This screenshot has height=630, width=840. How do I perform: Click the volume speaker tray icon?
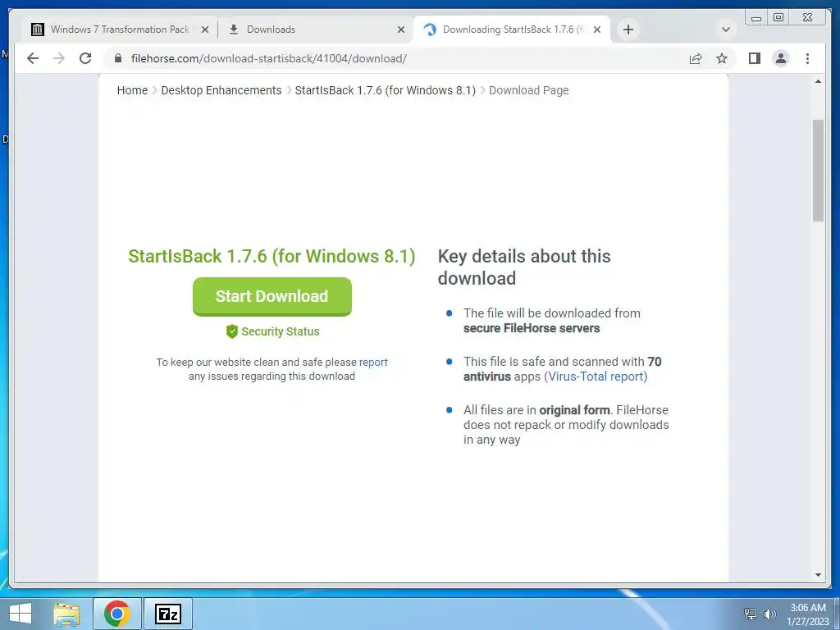[769, 614]
